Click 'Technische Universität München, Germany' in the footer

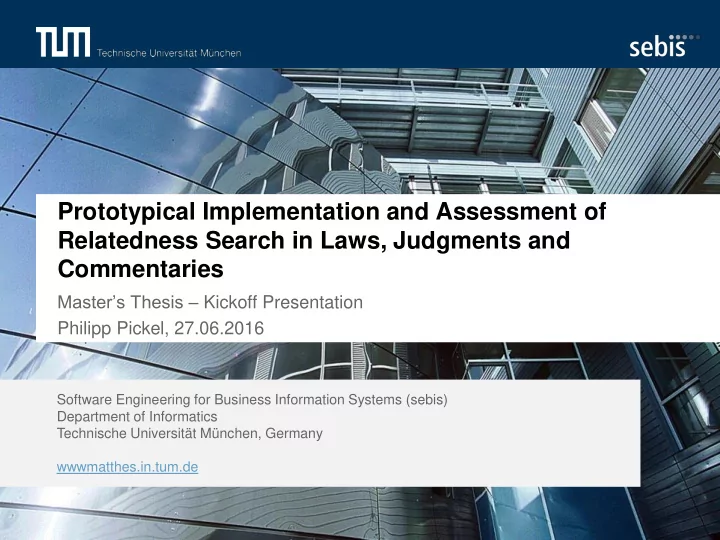(190, 433)
